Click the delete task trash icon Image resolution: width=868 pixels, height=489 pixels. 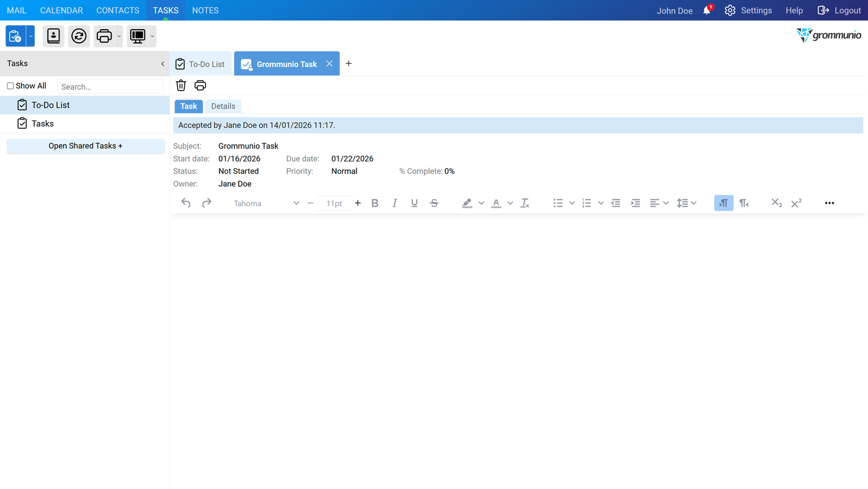(x=181, y=86)
